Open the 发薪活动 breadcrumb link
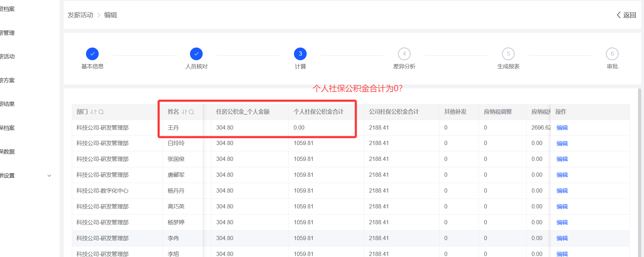644x257 pixels. click(80, 15)
